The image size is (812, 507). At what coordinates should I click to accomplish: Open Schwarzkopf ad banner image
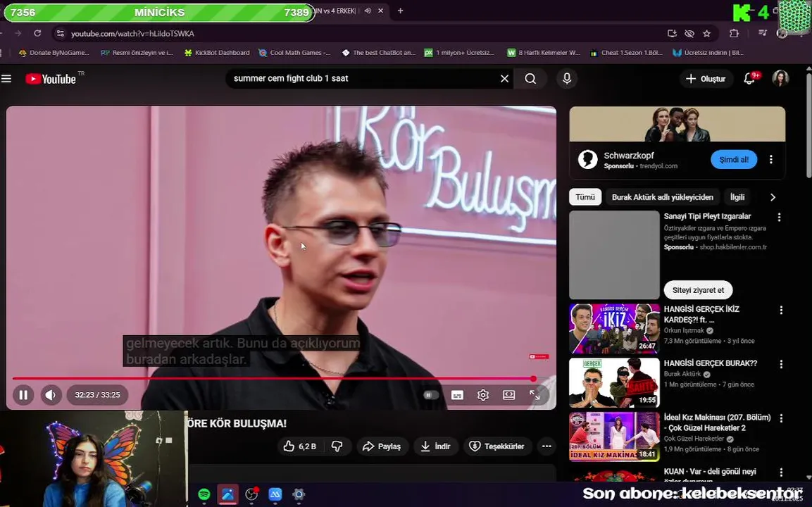(x=677, y=125)
